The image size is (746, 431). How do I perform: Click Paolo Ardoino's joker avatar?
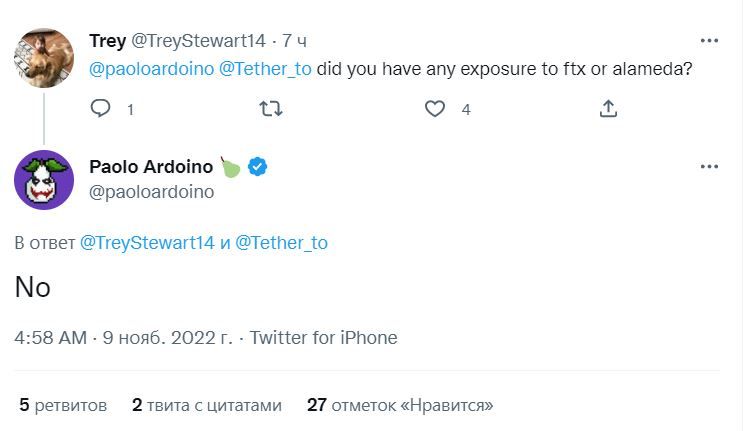pyautogui.click(x=44, y=180)
